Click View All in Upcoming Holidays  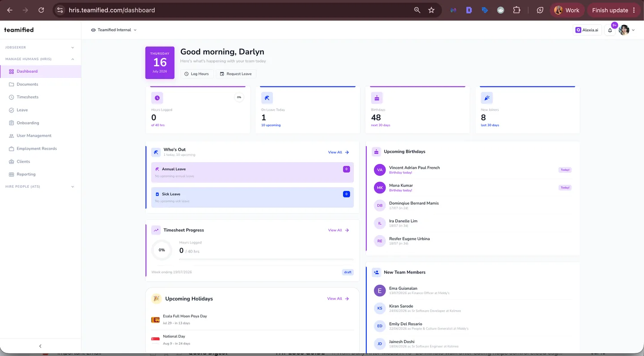point(338,299)
